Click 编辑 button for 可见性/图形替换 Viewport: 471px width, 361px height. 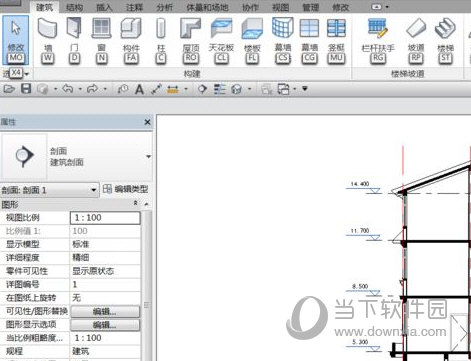pyautogui.click(x=105, y=311)
